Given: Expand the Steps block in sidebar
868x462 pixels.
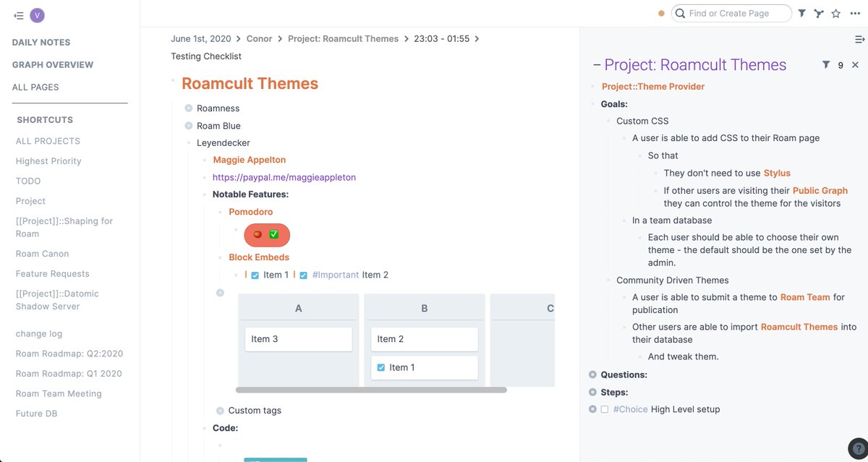Looking at the screenshot, I should pyautogui.click(x=592, y=392).
